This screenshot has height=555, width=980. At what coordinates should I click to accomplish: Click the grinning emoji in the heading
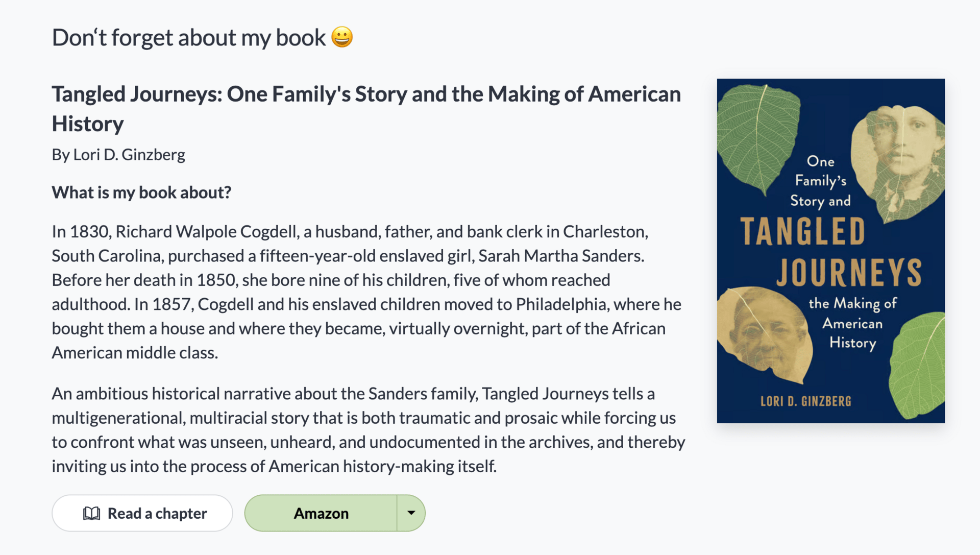342,37
